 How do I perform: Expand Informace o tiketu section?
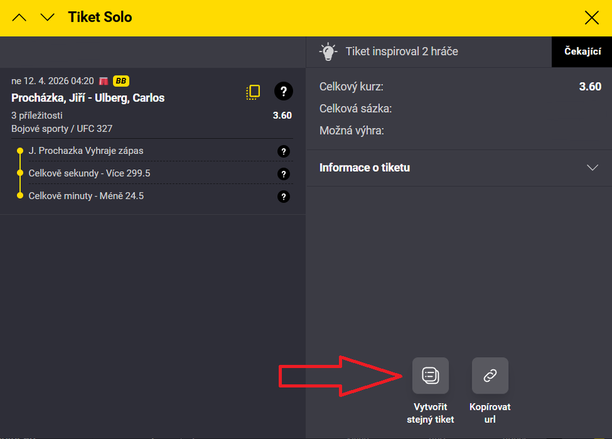(592, 168)
